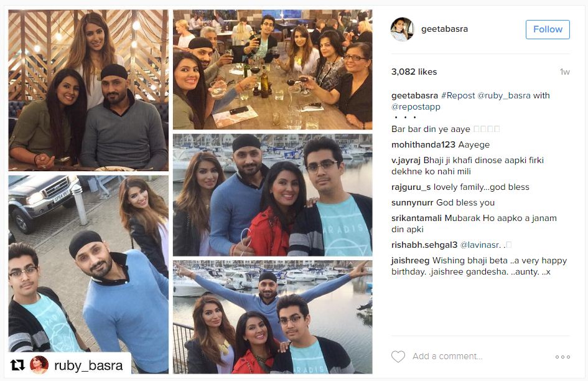This screenshot has height=381, width=588.
Task: View jaishreeg commenter profile
Action: [x=410, y=260]
